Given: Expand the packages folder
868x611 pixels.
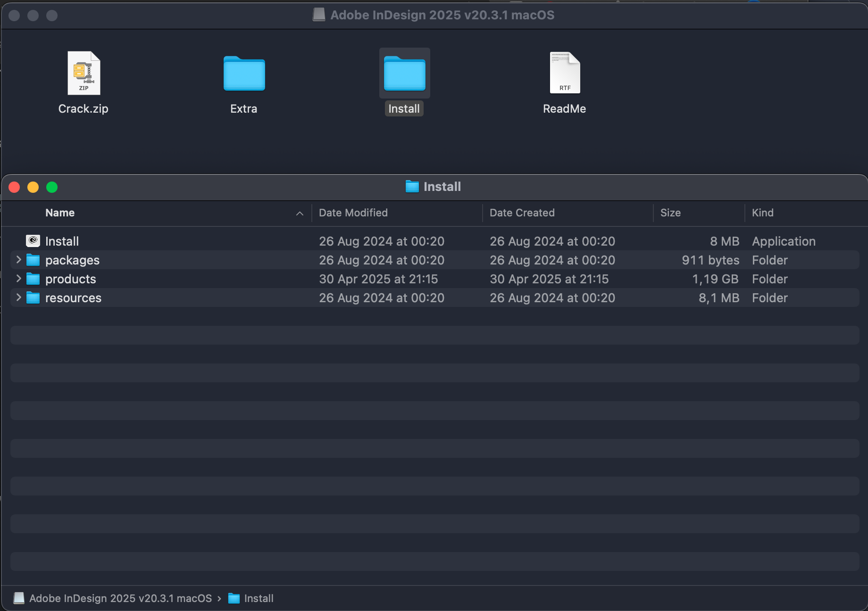Looking at the screenshot, I should tap(18, 260).
